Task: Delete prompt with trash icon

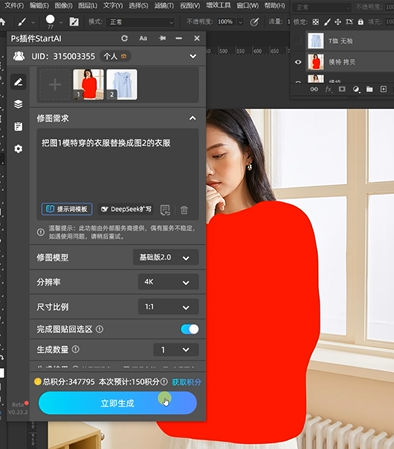Action: click(x=184, y=210)
